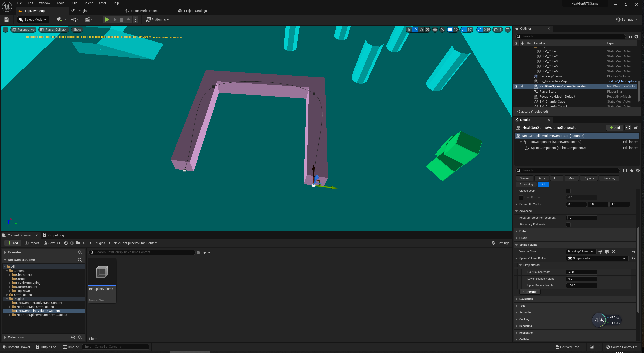
Task: Enable the Closed Loop checkbox
Action: [568, 191]
